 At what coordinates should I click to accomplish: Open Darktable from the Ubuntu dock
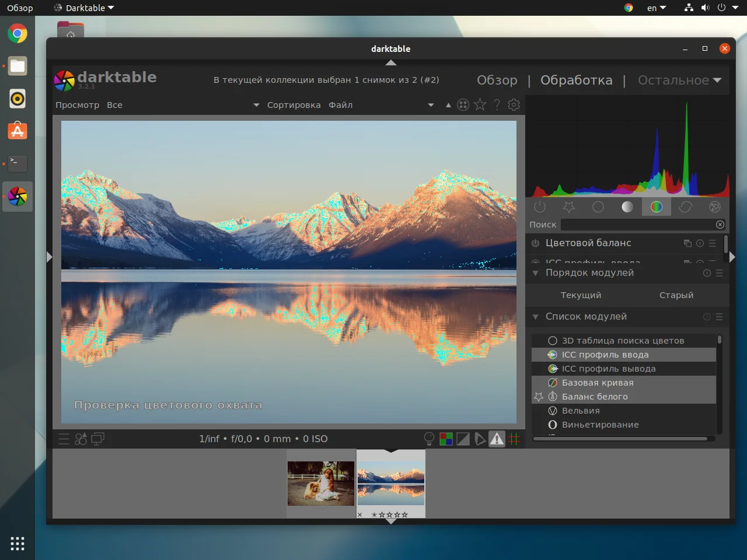[18, 197]
